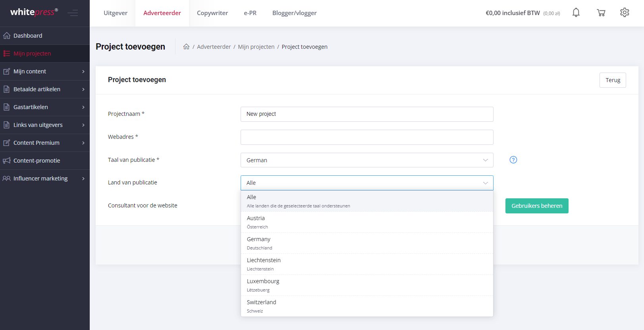Switch to Uitgever tab

click(116, 13)
